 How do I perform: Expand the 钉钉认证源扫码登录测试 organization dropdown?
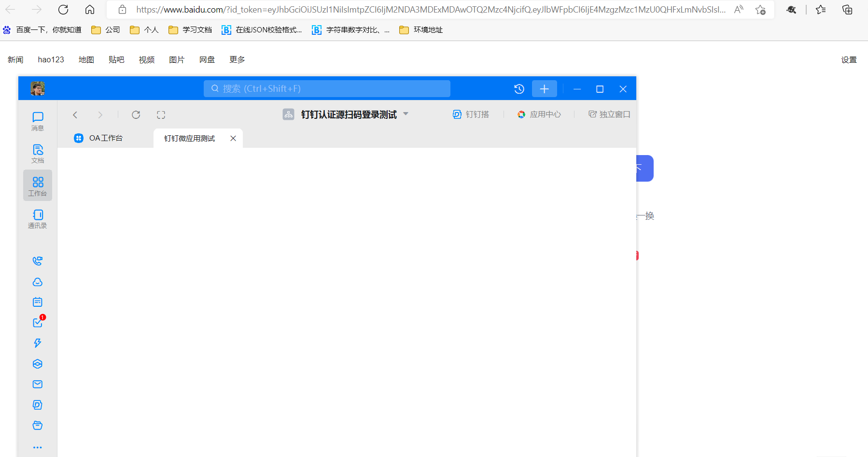coord(406,114)
